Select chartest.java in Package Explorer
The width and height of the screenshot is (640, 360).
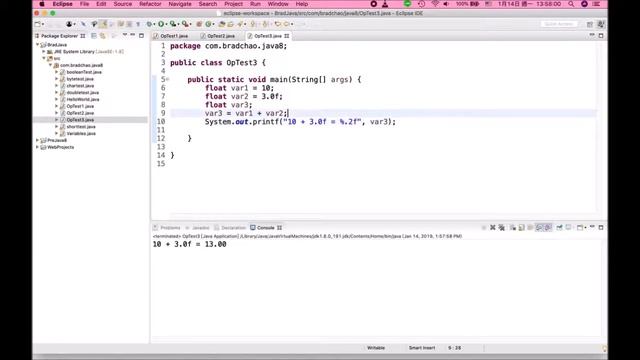(80, 86)
